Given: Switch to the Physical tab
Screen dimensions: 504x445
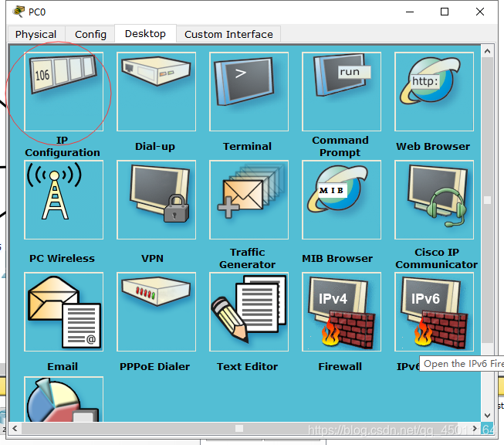Looking at the screenshot, I should pyautogui.click(x=36, y=34).
